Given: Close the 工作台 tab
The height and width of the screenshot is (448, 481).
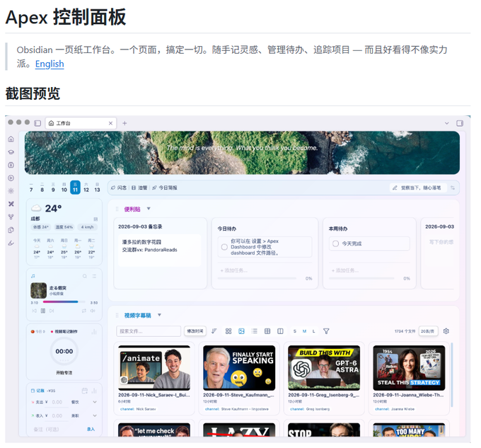Looking at the screenshot, I should pyautogui.click(x=110, y=123).
